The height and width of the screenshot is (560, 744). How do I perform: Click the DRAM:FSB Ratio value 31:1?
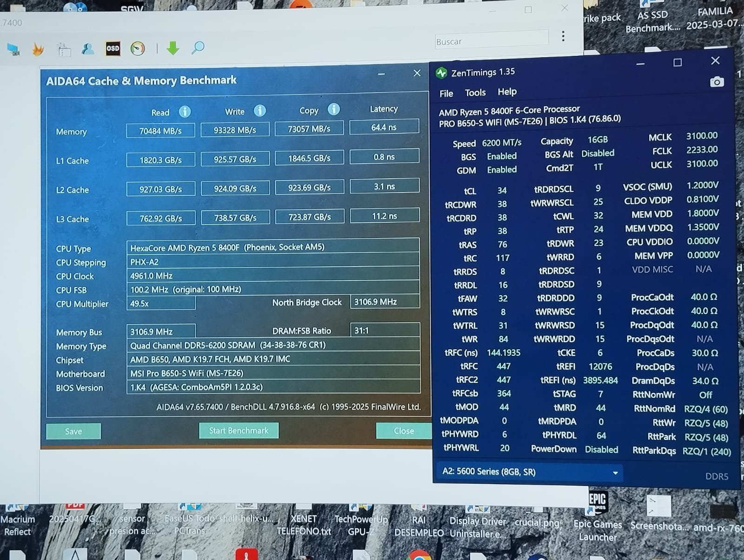(x=385, y=330)
